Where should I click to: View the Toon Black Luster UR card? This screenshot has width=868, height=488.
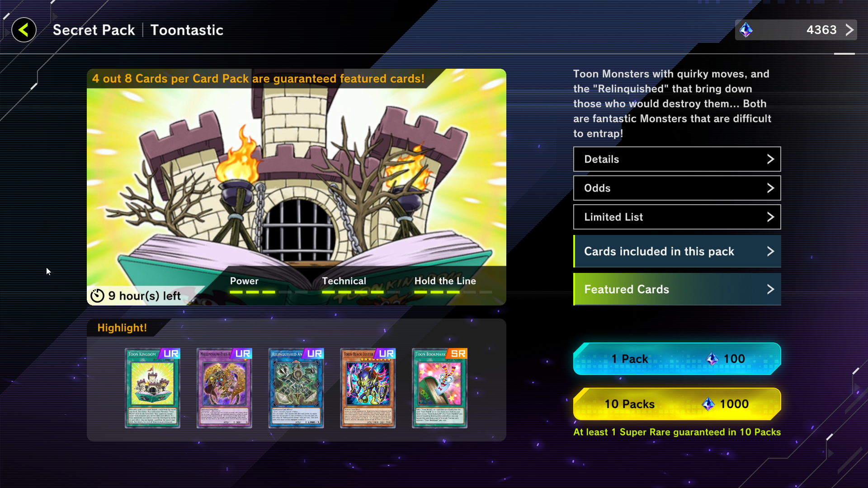(x=368, y=388)
